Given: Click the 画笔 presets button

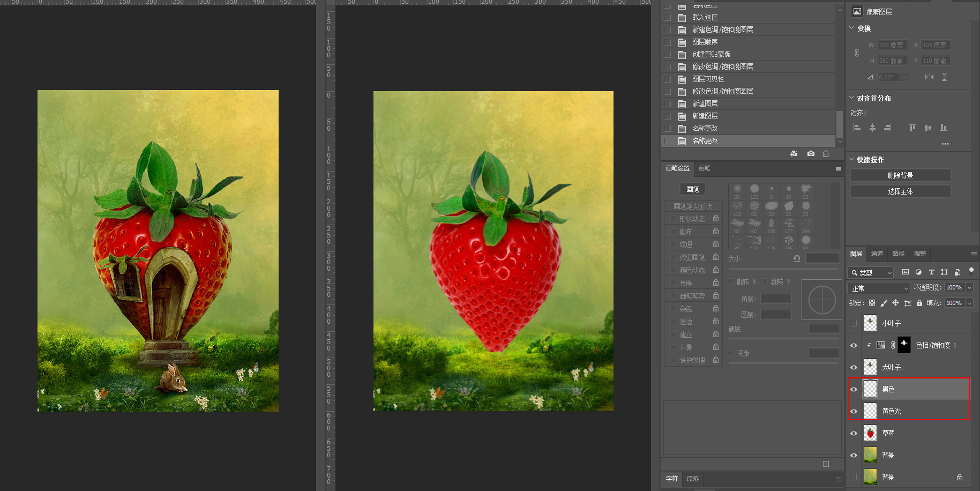Looking at the screenshot, I should pyautogui.click(x=693, y=189).
